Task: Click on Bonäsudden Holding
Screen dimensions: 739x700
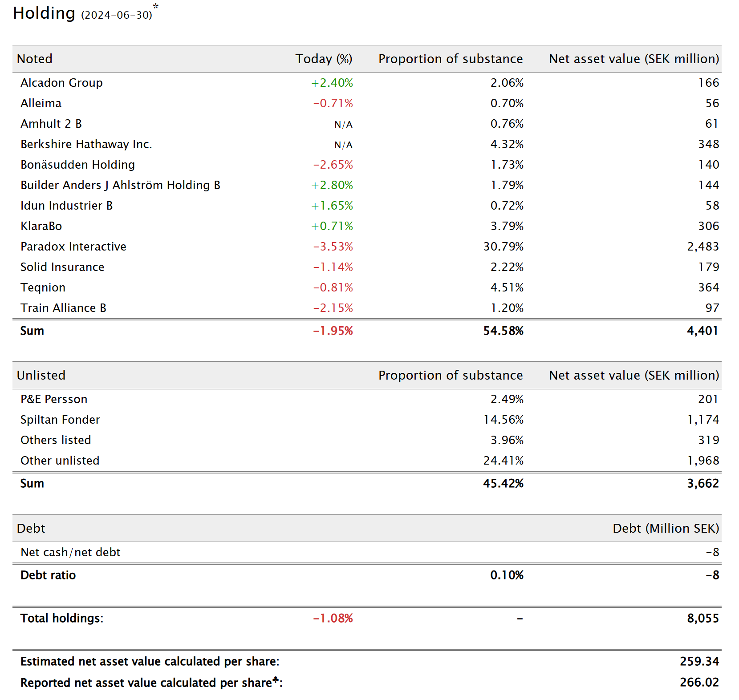Action: (77, 165)
